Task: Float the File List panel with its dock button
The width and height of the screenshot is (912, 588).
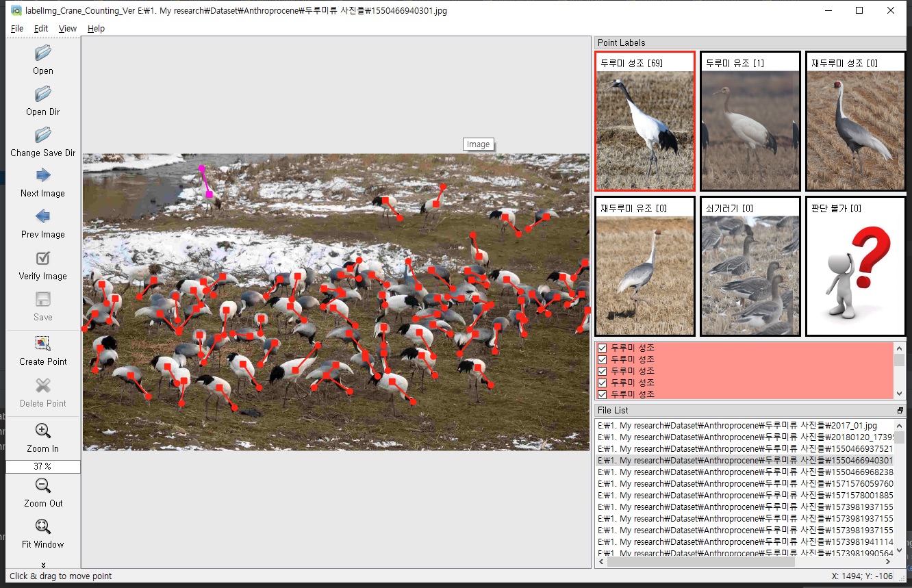Action: [x=900, y=411]
